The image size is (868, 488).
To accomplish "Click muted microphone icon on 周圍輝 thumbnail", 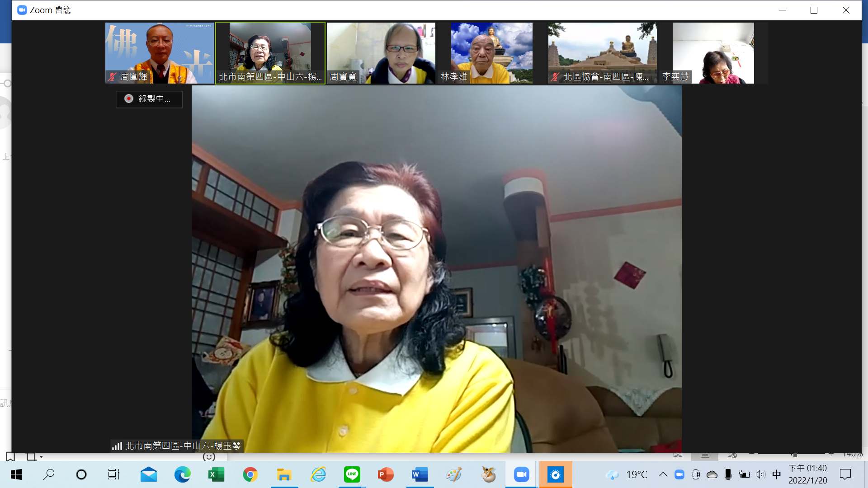I will click(x=113, y=77).
